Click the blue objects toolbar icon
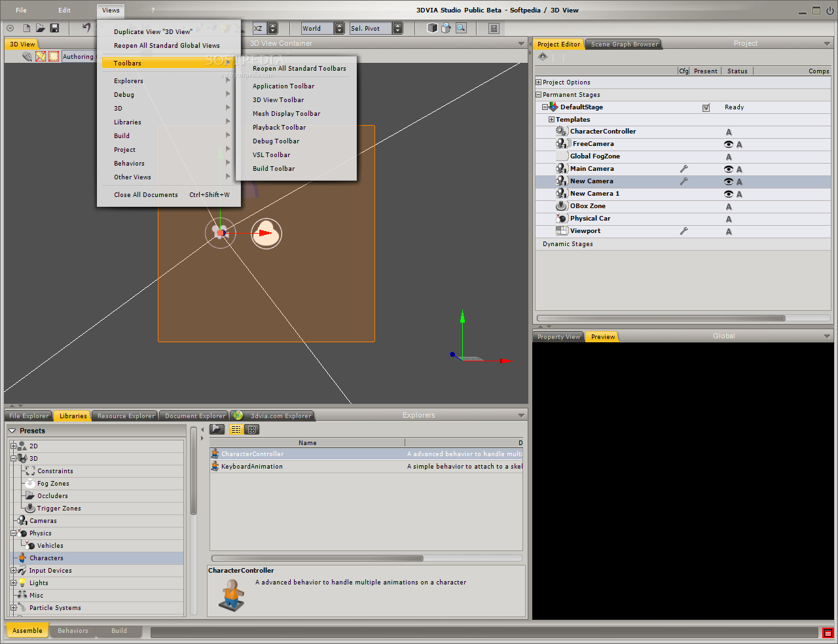 pos(446,28)
